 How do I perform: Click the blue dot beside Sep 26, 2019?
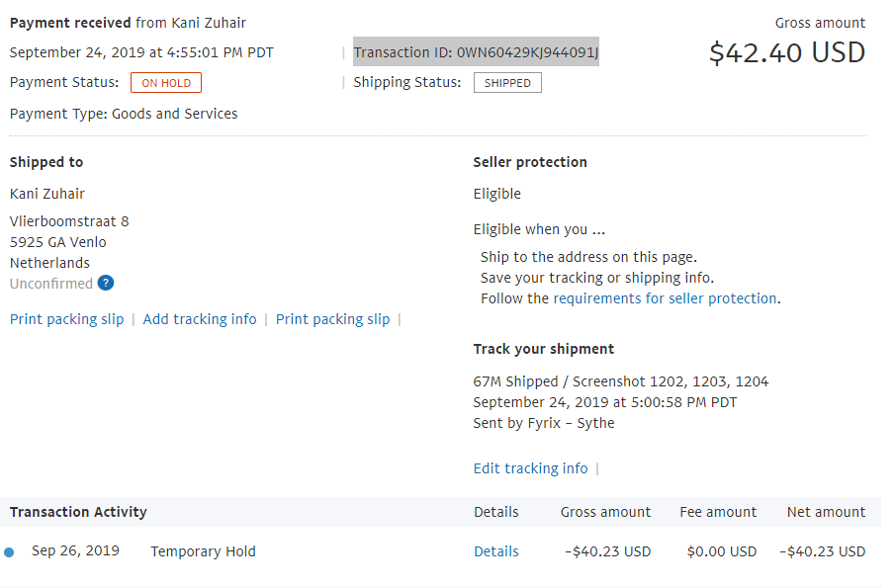coord(9,552)
